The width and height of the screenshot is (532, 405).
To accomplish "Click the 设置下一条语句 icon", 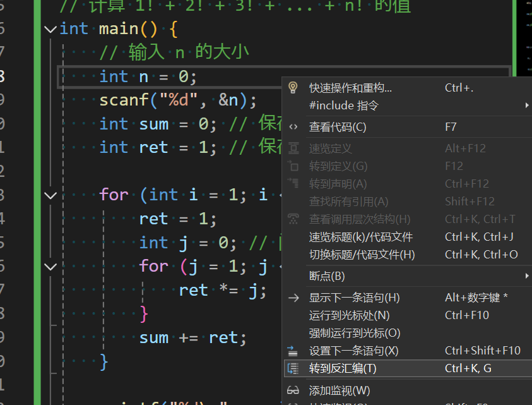I will coord(293,351).
